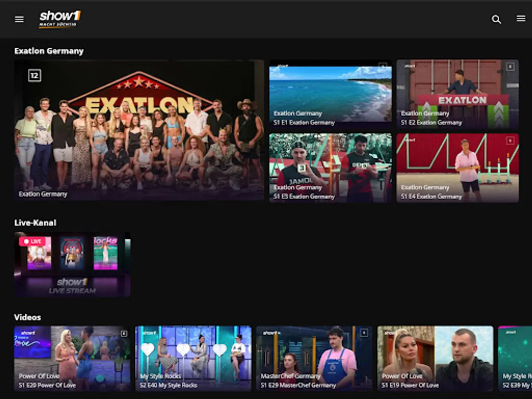Click the rating badge on S1 E4 thumbnail
This screenshot has height=399, width=532.
[511, 141]
